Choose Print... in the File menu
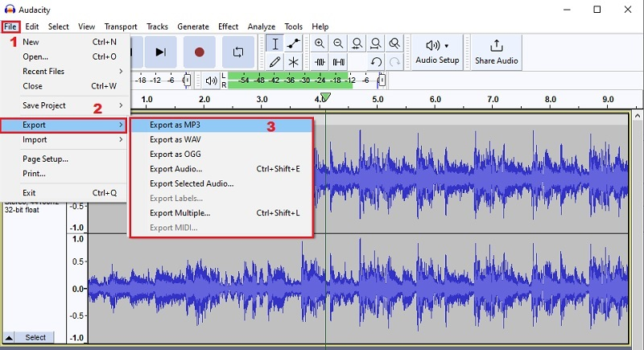This screenshot has height=350, width=644. click(x=65, y=174)
